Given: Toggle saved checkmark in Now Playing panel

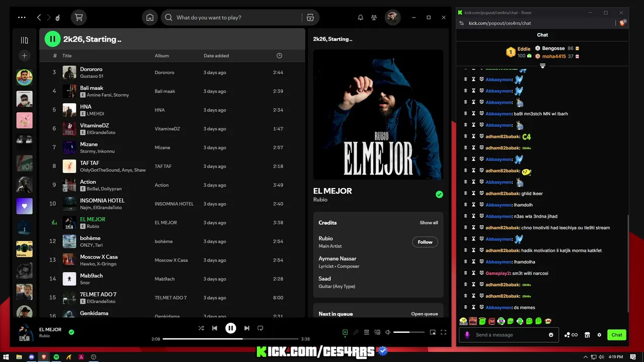Looking at the screenshot, I should 439,195.
